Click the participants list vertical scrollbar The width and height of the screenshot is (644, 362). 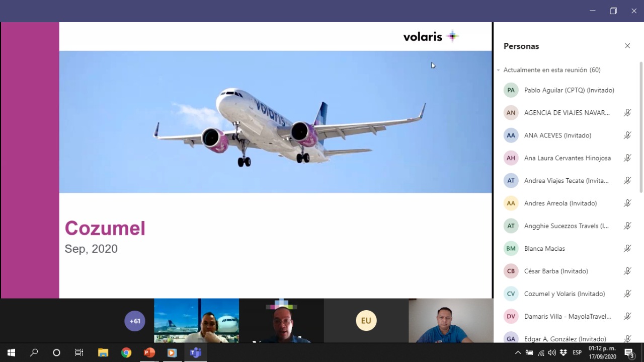point(641,126)
